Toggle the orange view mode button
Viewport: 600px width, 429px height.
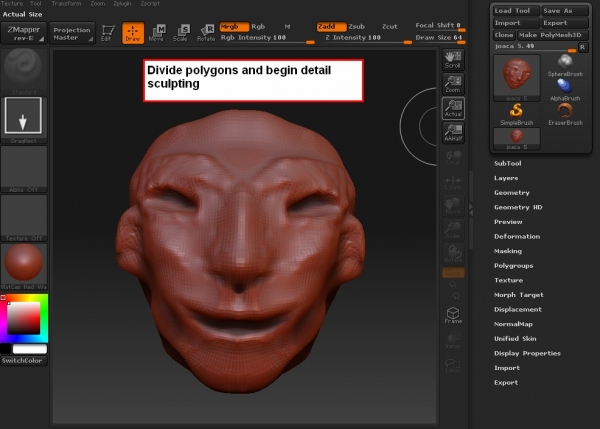click(453, 273)
